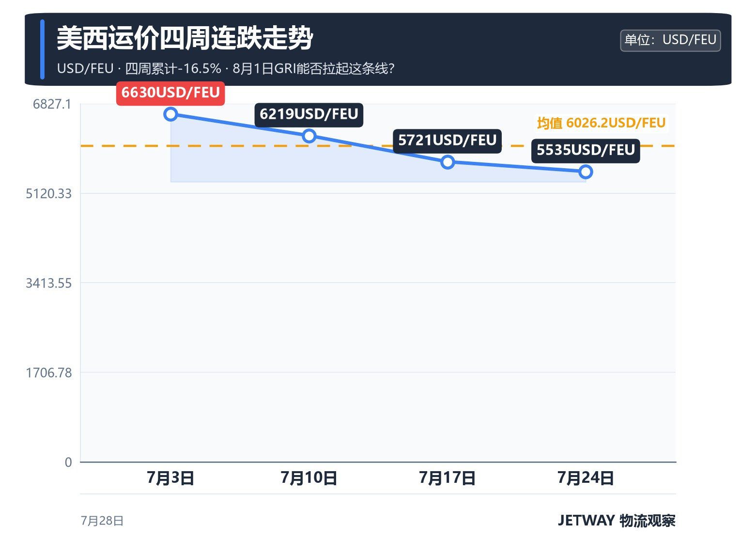Click the red 6630USD/FEU label
The height and width of the screenshot is (555, 756).
(x=170, y=93)
